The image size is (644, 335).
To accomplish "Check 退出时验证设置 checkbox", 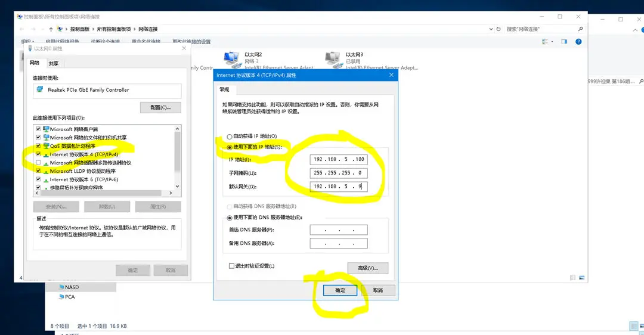I will click(x=231, y=266).
